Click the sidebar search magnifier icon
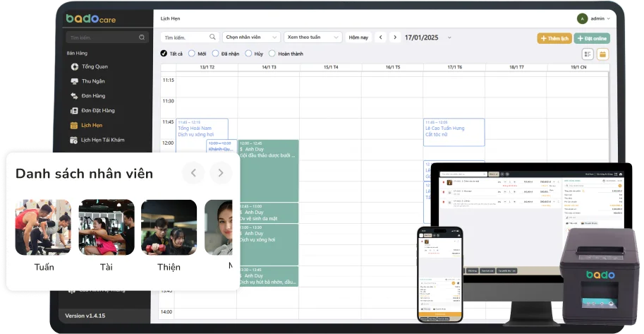The image size is (644, 334). (142, 37)
